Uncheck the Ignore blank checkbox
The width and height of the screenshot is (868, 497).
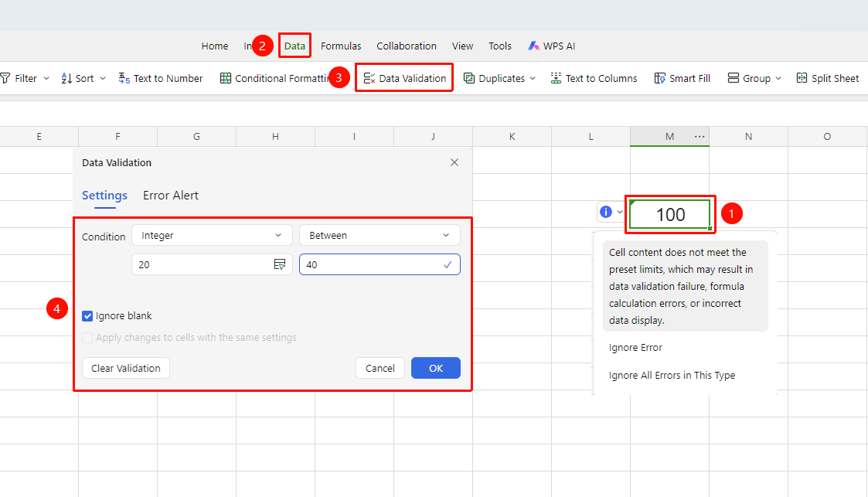[x=87, y=316]
